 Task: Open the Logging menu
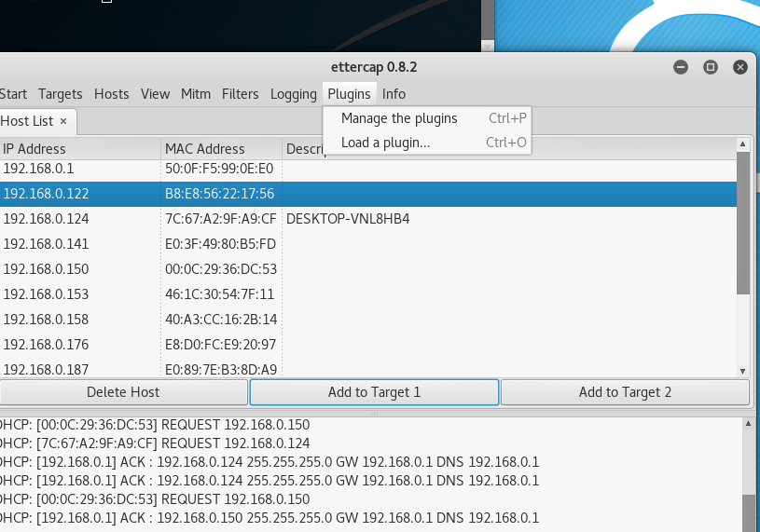click(293, 94)
